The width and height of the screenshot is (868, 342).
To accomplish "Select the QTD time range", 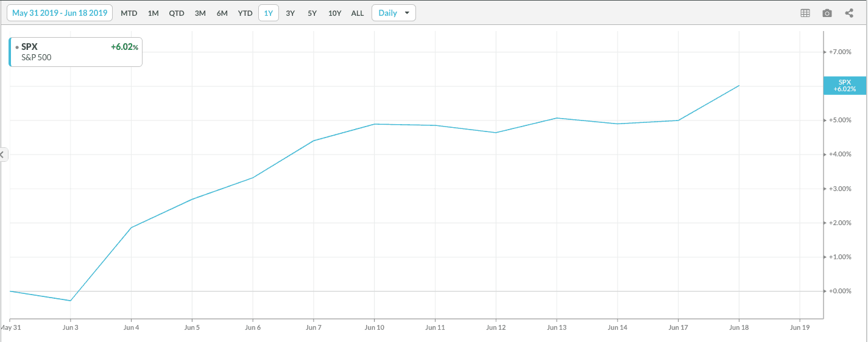I will pyautogui.click(x=177, y=13).
